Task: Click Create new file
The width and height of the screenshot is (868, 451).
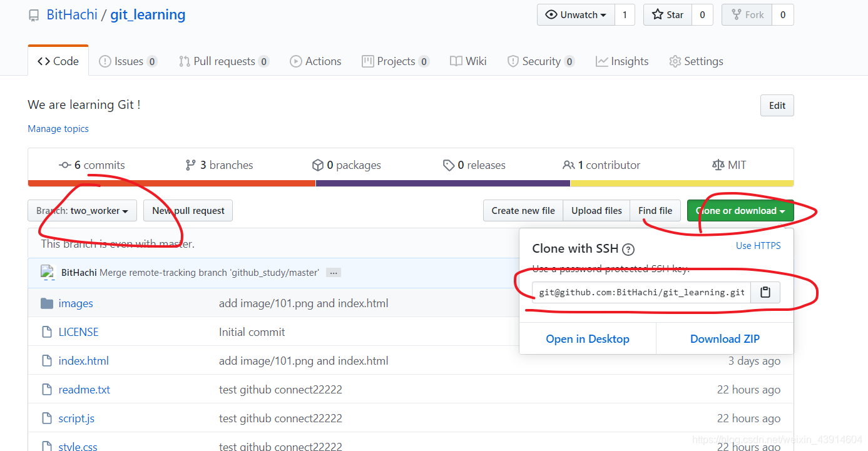Action: coord(523,211)
